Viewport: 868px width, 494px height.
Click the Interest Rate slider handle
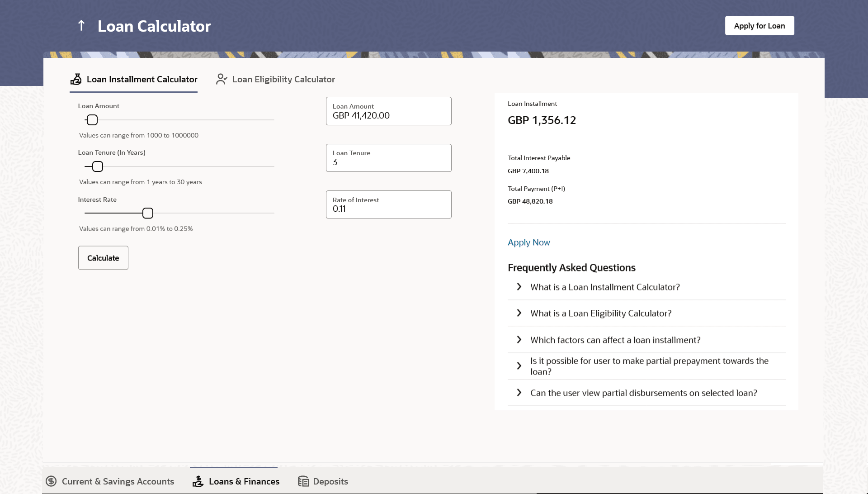click(148, 213)
